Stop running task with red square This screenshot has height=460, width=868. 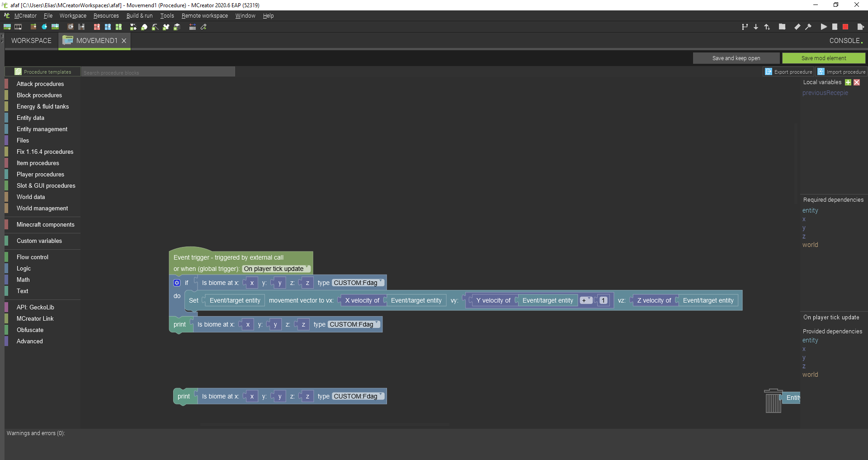tap(845, 27)
